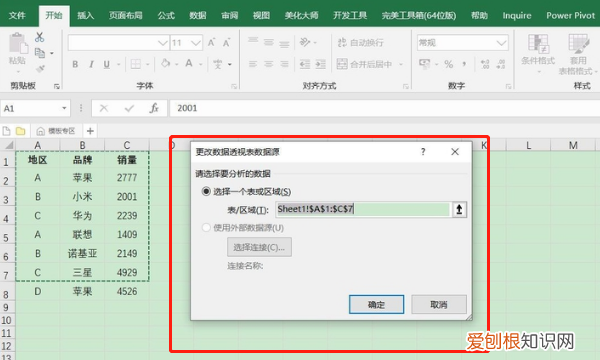Viewport: 600px width, 360px height.
Task: Open the 文件 menu tab
Action: tap(17, 15)
